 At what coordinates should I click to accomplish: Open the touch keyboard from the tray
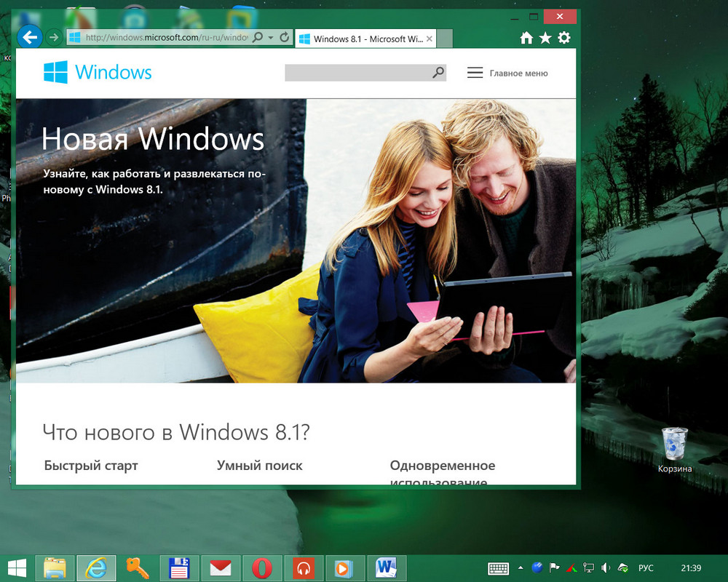pos(498,568)
